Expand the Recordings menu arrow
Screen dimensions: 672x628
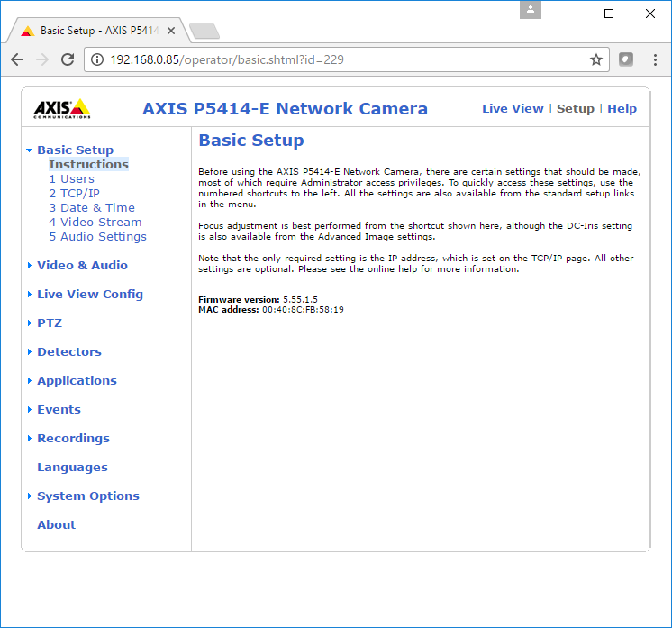click(x=29, y=438)
